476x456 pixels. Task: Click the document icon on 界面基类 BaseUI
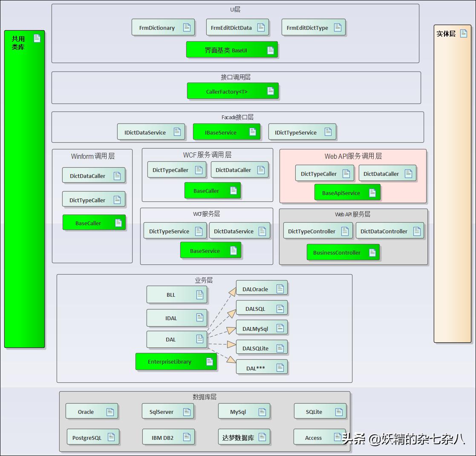coord(271,49)
